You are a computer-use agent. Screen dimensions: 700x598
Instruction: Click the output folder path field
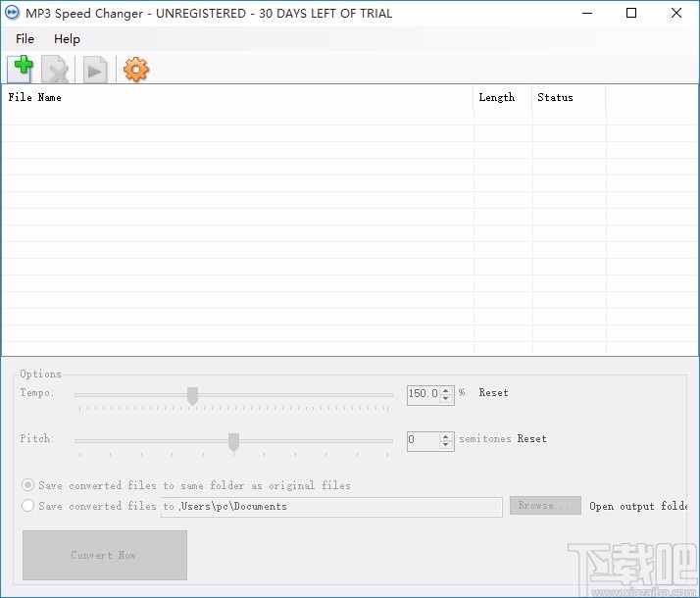(331, 507)
